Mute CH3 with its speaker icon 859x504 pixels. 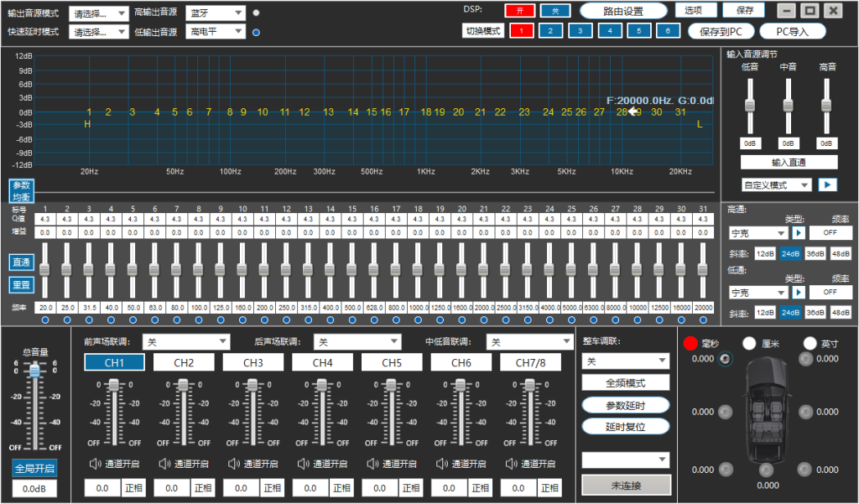(234, 464)
